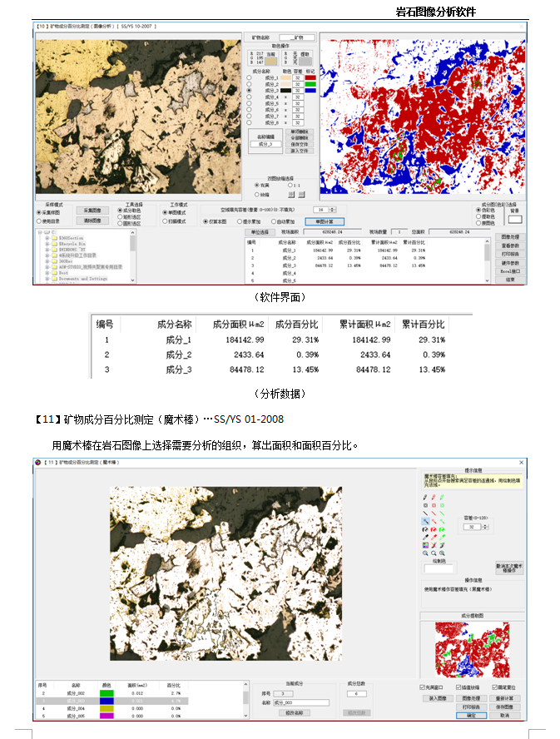
Task: Click the 修改名称 button
Action: (x=295, y=712)
